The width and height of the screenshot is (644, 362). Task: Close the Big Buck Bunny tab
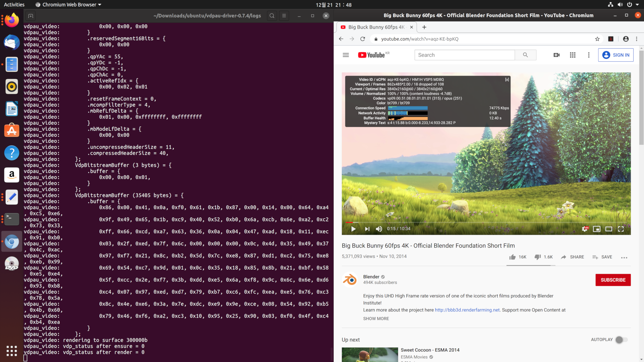click(x=412, y=27)
